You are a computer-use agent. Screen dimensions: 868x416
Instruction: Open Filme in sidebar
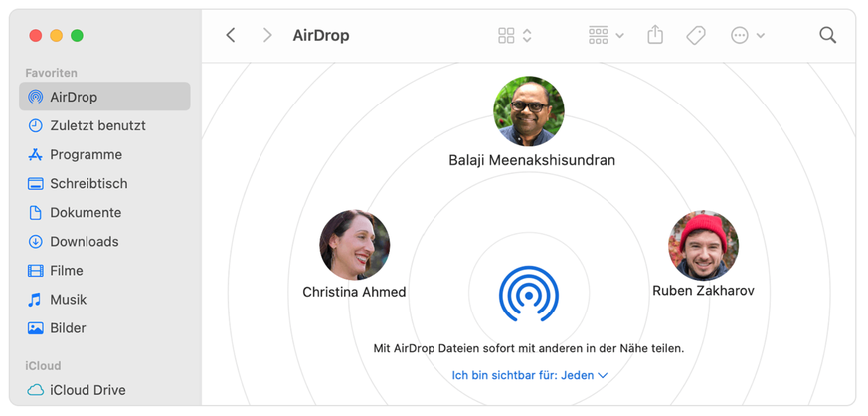[104, 271]
